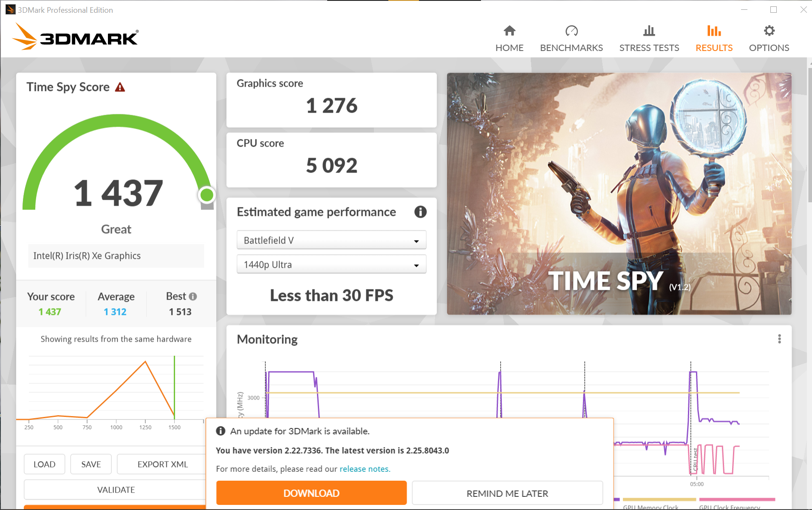This screenshot has width=812, height=510.
Task: Click the Options gear icon
Action: (x=769, y=31)
